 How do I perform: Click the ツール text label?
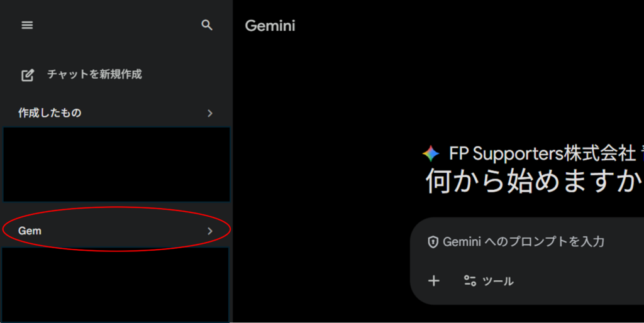click(x=498, y=281)
